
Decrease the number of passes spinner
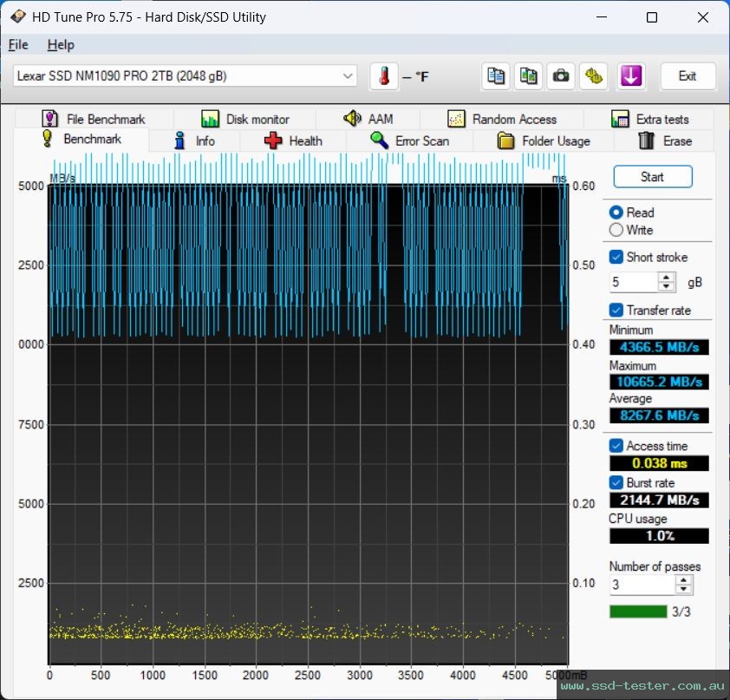(x=684, y=590)
